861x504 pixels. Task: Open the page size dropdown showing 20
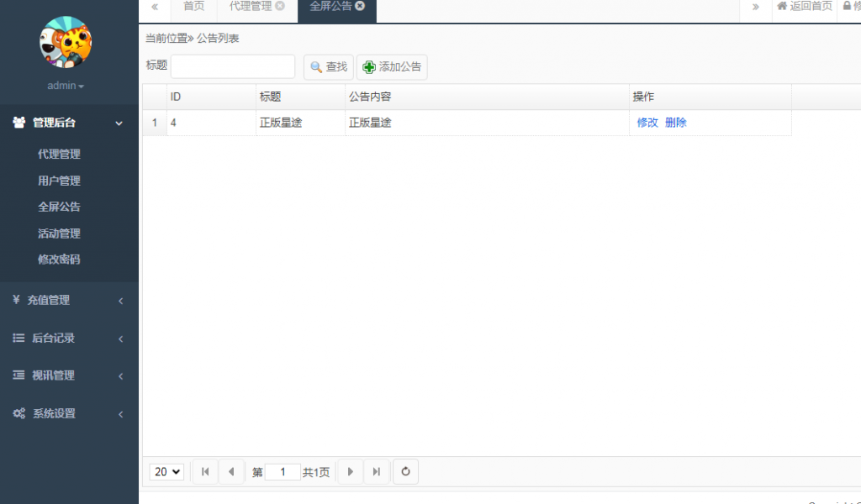point(166,471)
